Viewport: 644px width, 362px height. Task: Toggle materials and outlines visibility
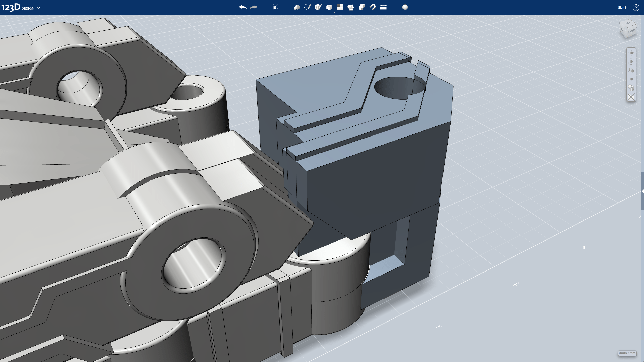(x=631, y=88)
